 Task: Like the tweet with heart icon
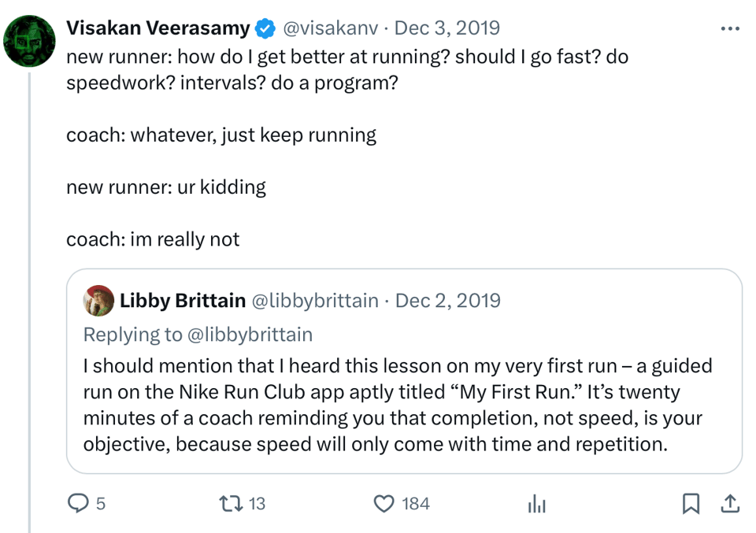[x=384, y=504]
